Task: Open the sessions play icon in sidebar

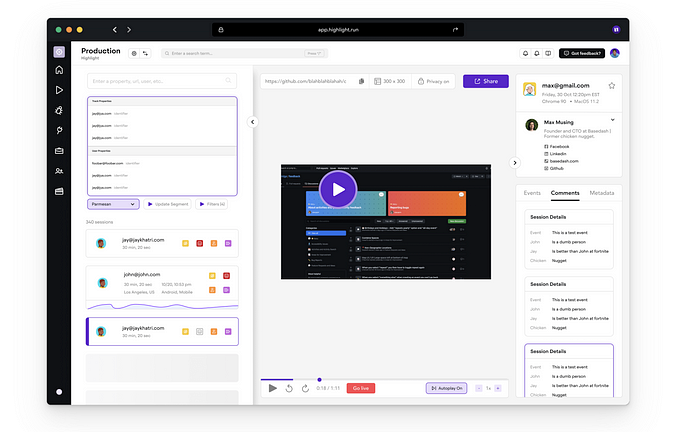Action: [59, 90]
